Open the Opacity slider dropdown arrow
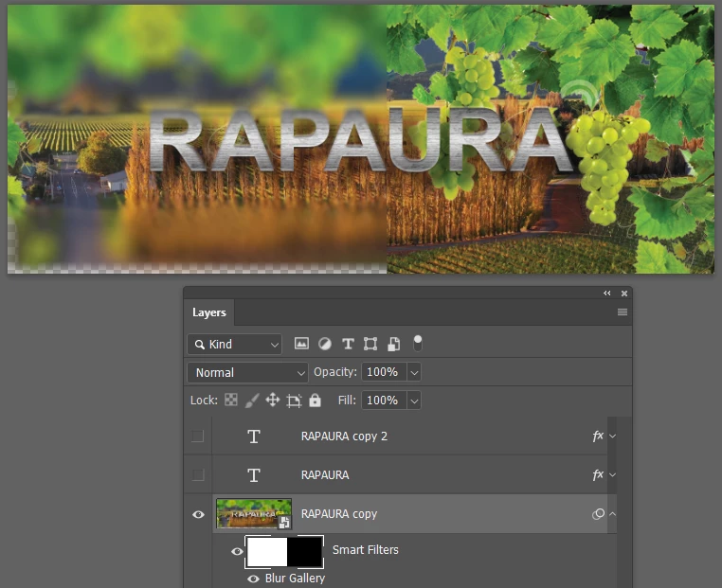 pos(414,372)
